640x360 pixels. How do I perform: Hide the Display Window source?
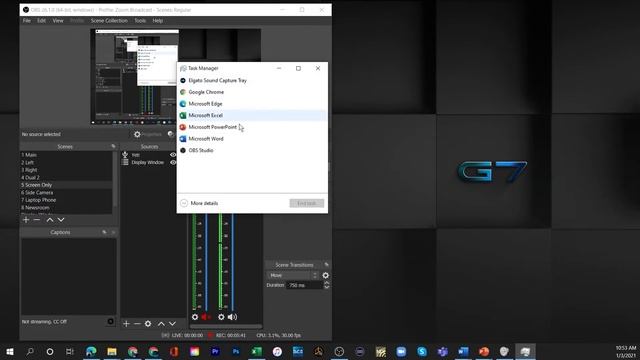[173, 162]
